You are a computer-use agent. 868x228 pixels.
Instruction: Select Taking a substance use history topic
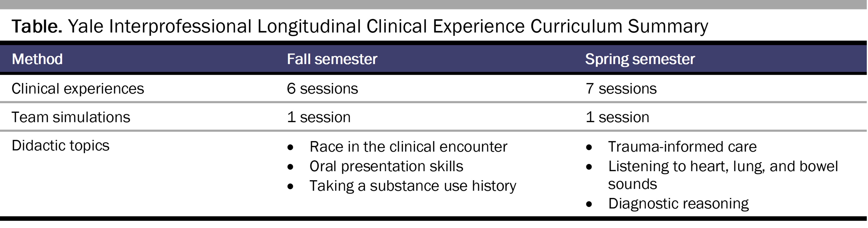[412, 186]
